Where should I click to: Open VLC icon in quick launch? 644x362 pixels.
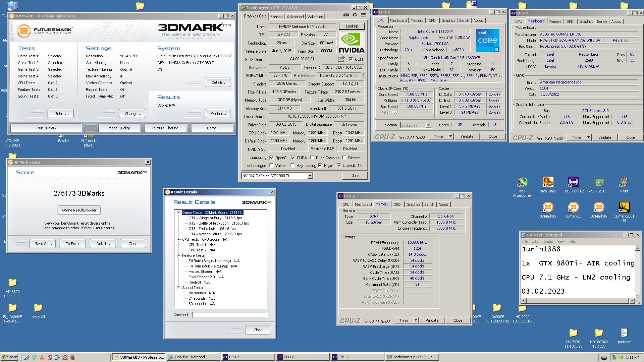pos(42,357)
